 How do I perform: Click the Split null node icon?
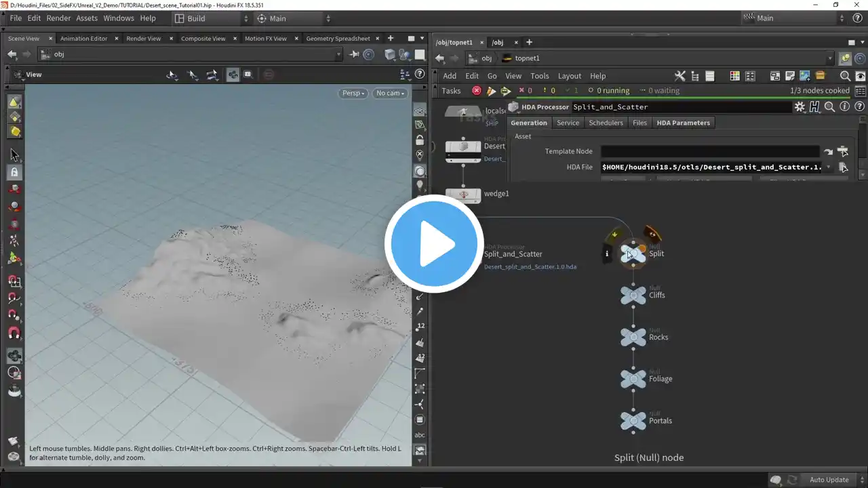tap(633, 253)
